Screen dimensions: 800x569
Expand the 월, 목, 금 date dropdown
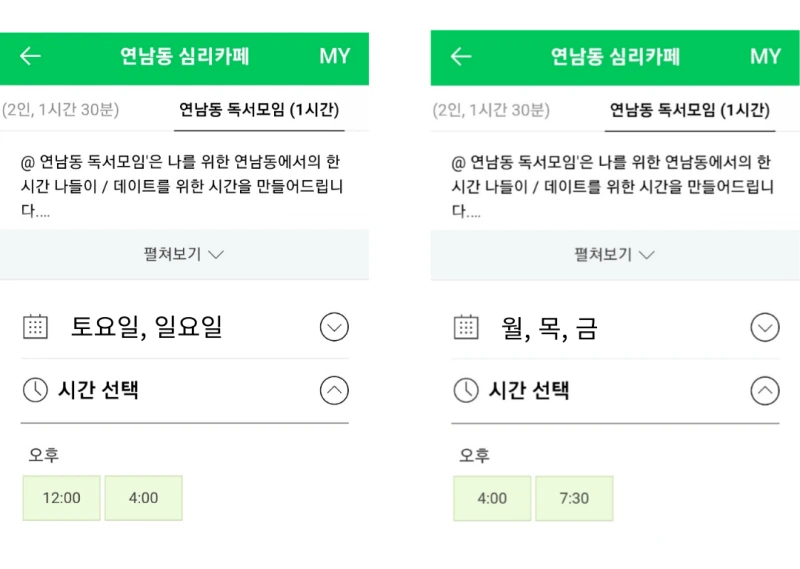[765, 327]
